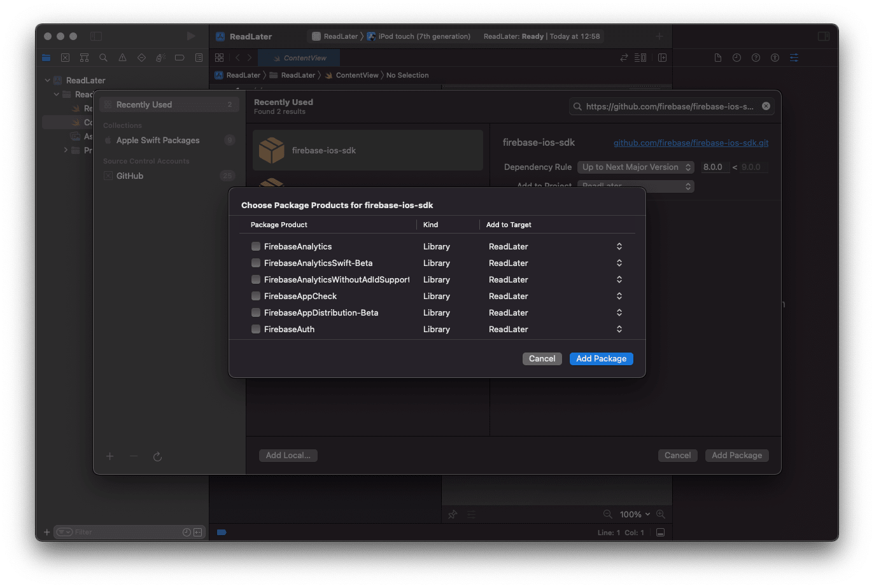Viewport: 874px width, 588px height.
Task: Show the File inspector
Action: tap(718, 57)
